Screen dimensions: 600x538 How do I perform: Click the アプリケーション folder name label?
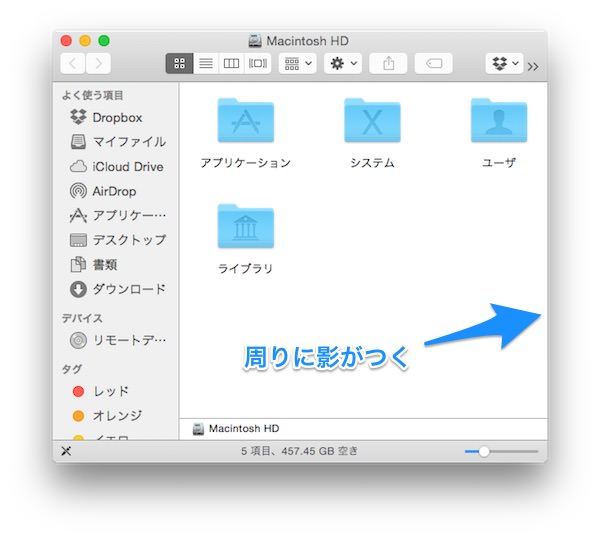[x=246, y=163]
